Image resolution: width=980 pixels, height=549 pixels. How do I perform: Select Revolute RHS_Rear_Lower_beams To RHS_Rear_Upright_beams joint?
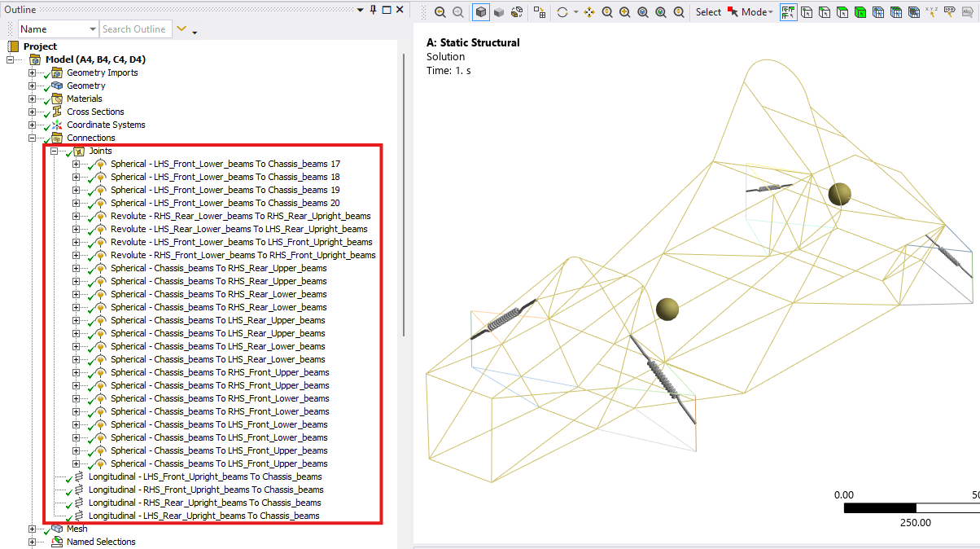(240, 216)
